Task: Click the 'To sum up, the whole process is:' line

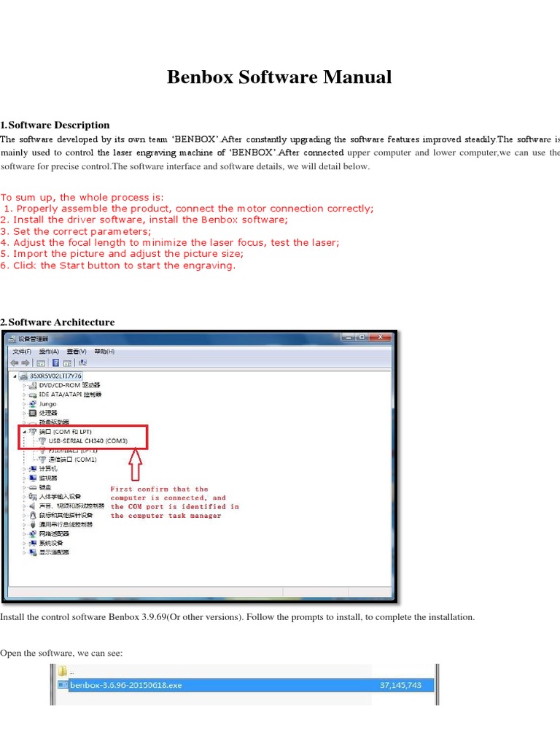Action: [x=82, y=197]
